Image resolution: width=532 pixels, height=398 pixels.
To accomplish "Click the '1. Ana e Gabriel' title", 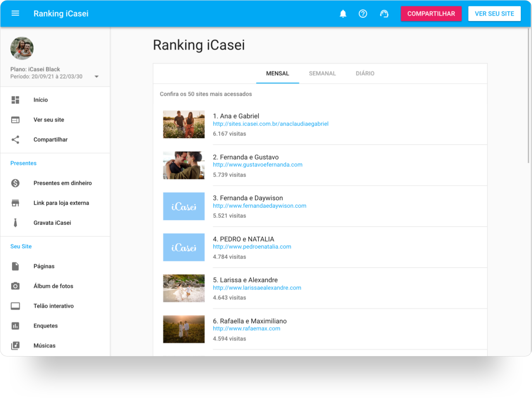I will [236, 116].
